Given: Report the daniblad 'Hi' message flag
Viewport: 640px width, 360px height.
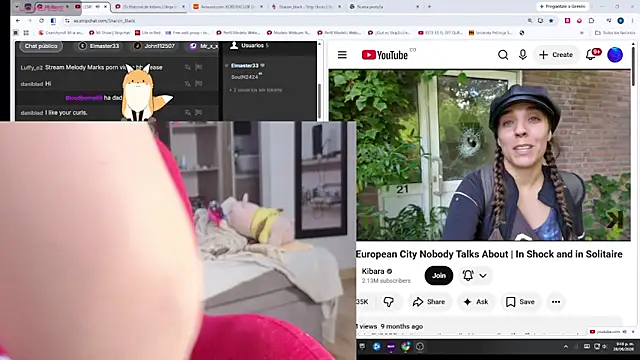Looking at the screenshot, I should pos(199,84).
